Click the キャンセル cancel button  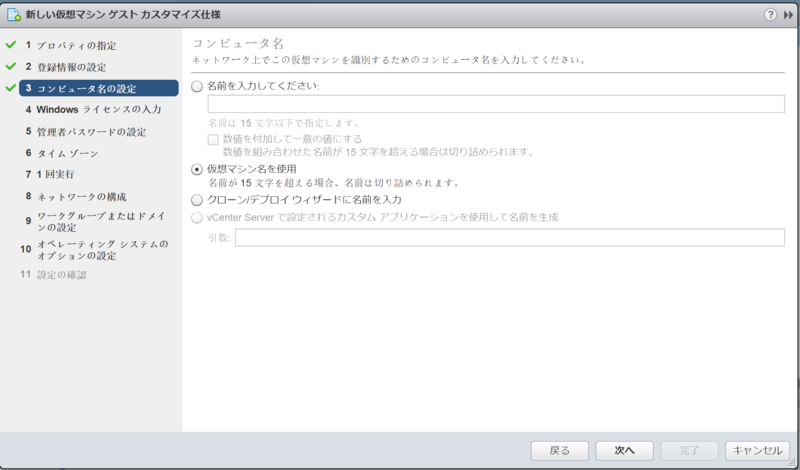[757, 451]
